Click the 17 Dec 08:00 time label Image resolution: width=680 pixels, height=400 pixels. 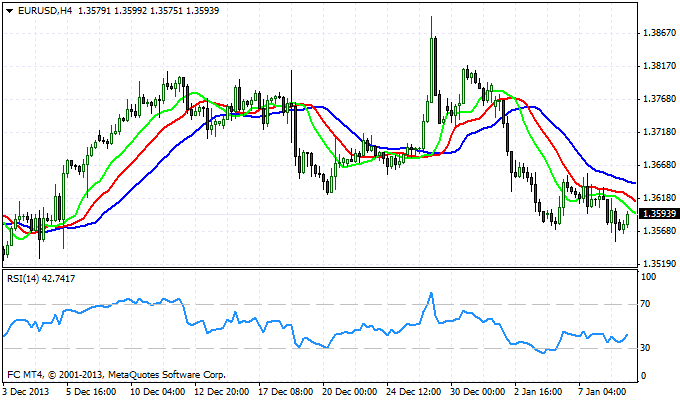286,392
